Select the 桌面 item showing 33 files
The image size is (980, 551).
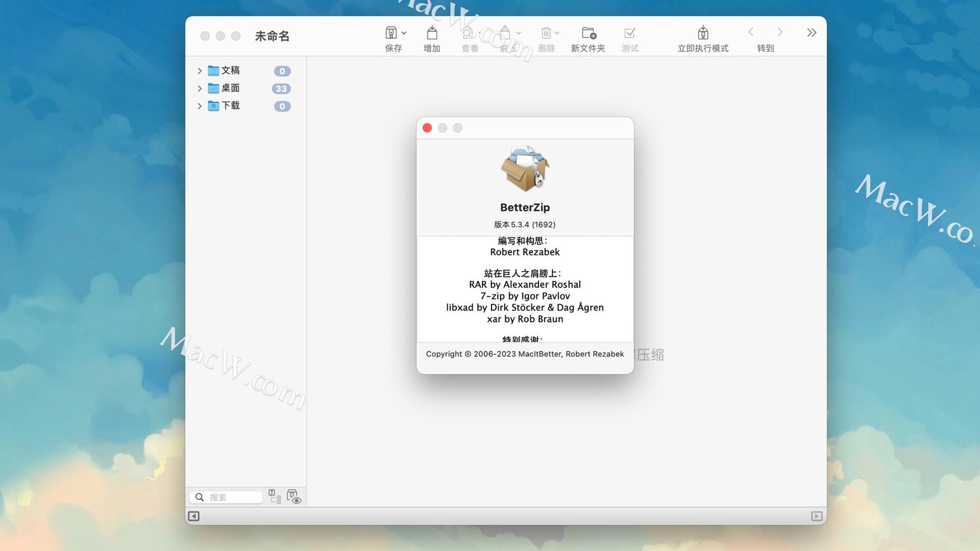pos(231,88)
